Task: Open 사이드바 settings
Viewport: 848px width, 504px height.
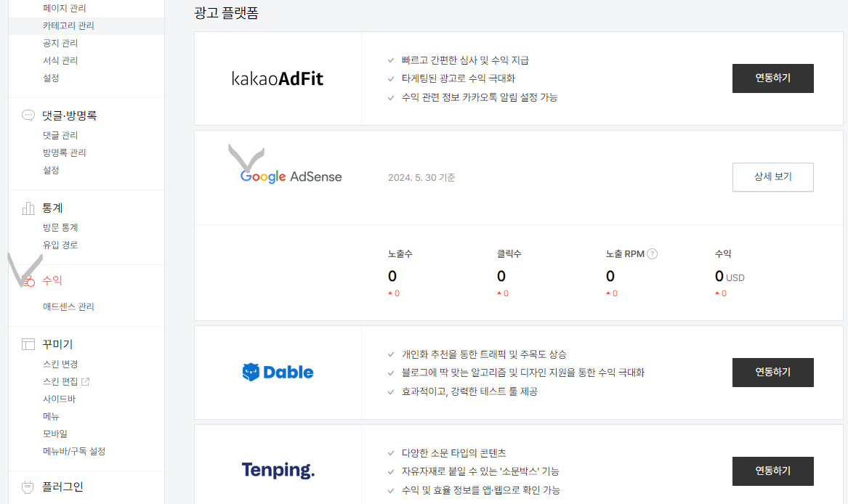Action: (59, 399)
